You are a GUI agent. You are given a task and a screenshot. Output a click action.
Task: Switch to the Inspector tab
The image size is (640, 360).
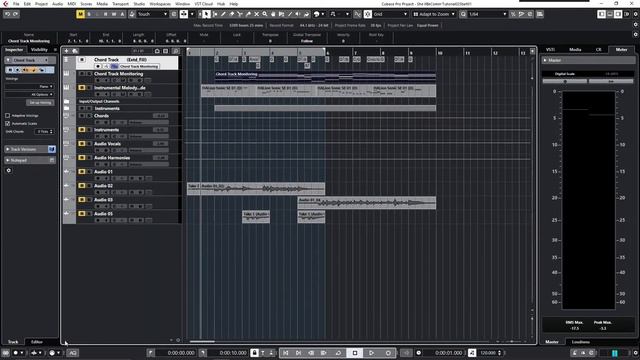tap(14, 49)
